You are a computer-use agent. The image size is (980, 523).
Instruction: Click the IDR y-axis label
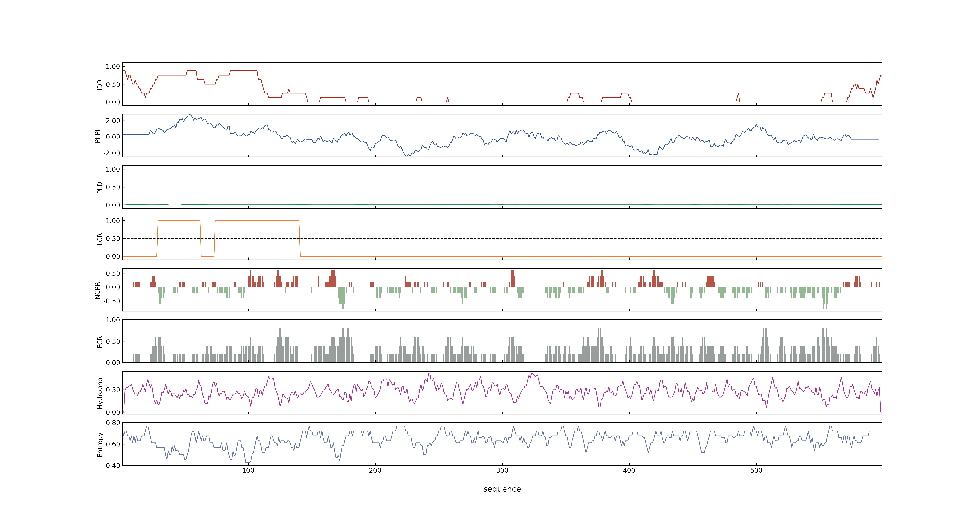point(100,85)
